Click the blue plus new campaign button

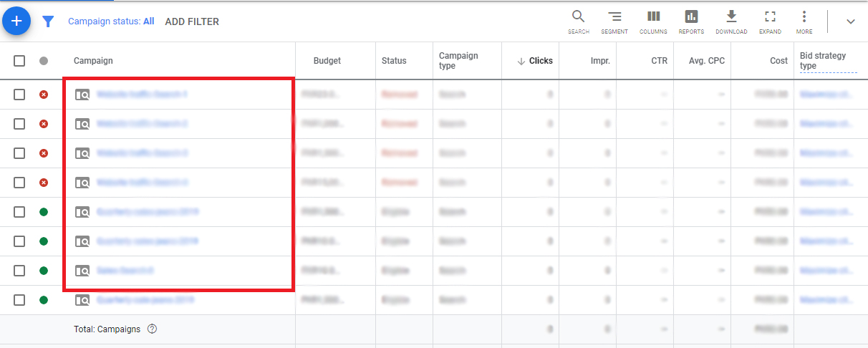[16, 21]
